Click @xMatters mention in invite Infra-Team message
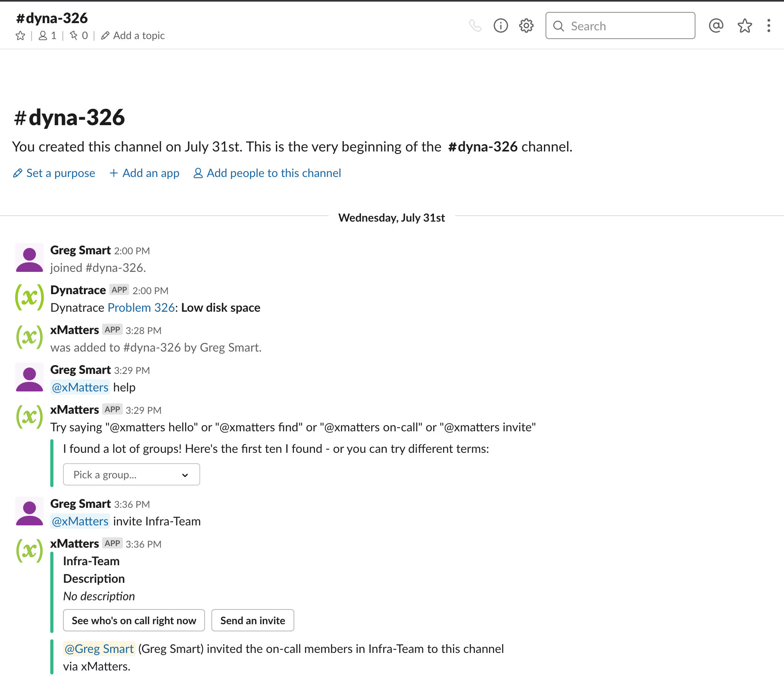784x688 pixels. pos(80,521)
